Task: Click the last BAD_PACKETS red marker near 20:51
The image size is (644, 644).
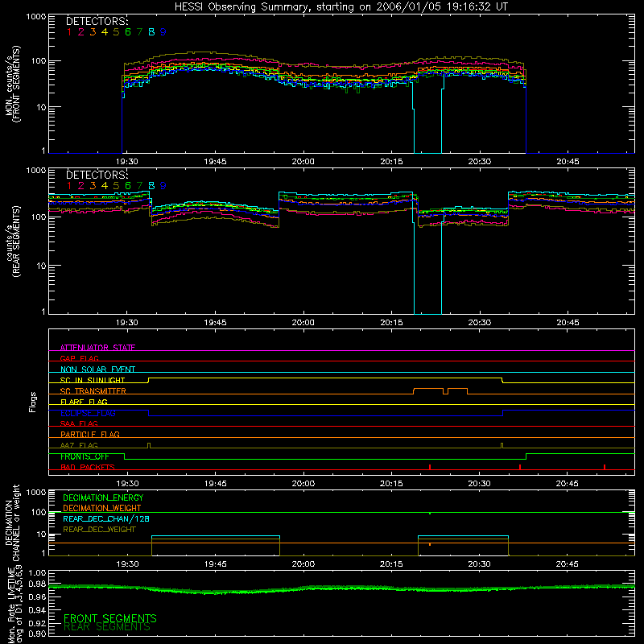Action: point(605,467)
